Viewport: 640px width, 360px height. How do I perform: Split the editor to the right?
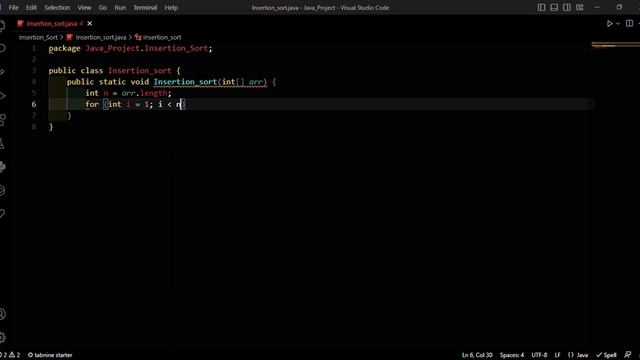(629, 24)
